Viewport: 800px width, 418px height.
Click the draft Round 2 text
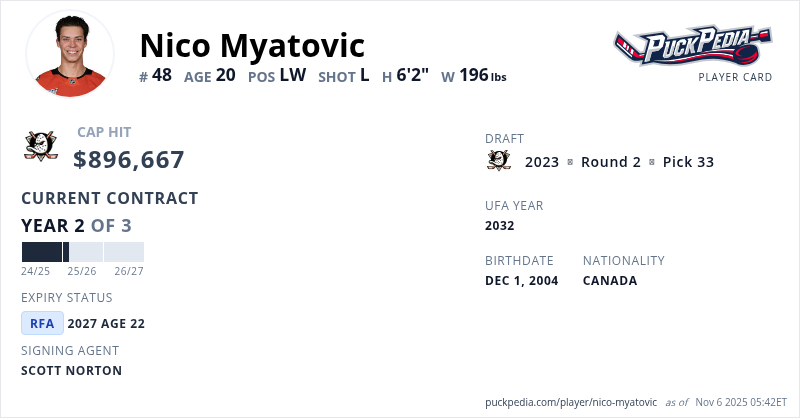click(x=610, y=162)
